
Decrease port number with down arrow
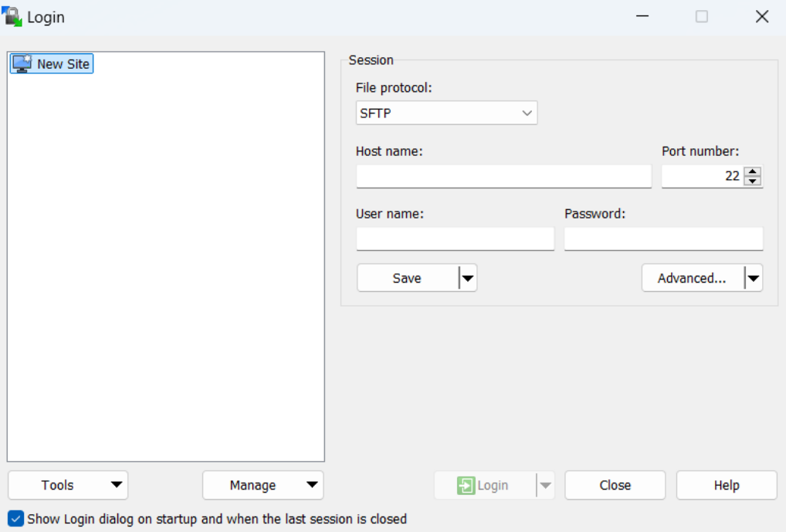[754, 181]
